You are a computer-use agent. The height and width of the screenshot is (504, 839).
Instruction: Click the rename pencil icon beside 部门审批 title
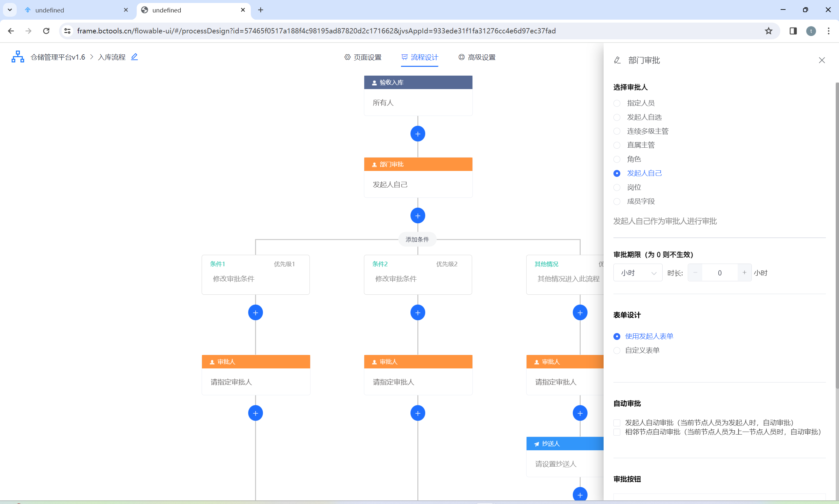617,61
